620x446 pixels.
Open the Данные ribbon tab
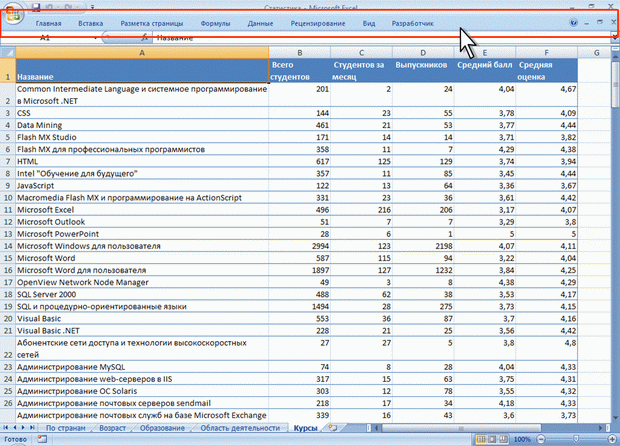click(x=260, y=23)
